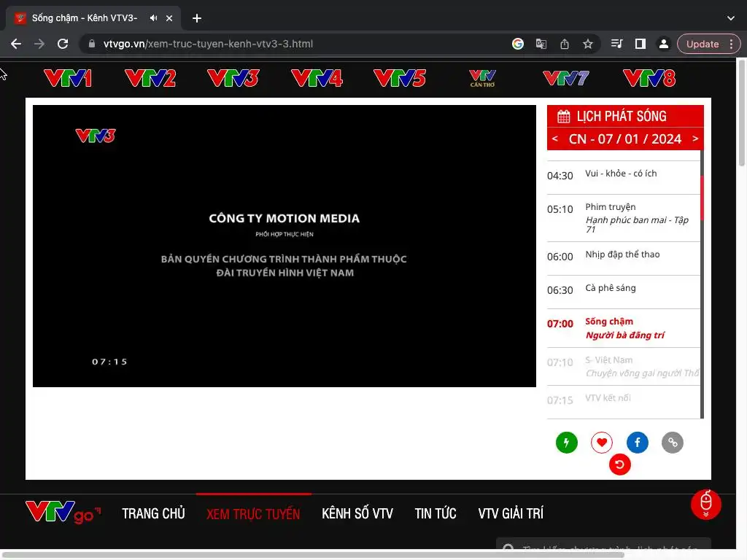747x560 pixels.
Task: Select the 07:10 S- Việt Nam program
Action: click(623, 367)
